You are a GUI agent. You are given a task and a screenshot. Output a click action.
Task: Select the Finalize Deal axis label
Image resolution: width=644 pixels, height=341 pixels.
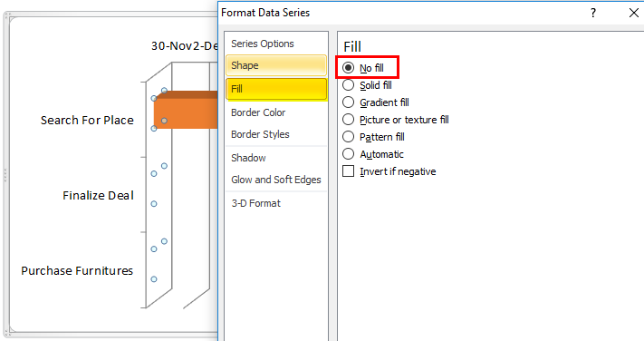(98, 195)
